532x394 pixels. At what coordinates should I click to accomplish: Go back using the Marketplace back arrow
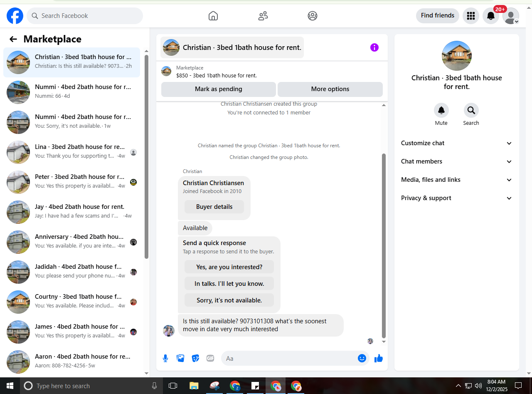coord(13,39)
